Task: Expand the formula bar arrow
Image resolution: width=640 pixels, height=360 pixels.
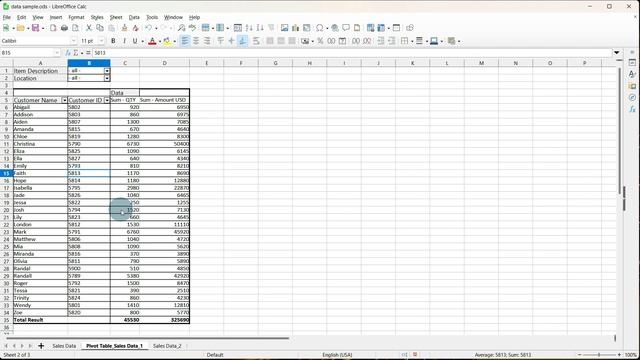Action: point(617,53)
